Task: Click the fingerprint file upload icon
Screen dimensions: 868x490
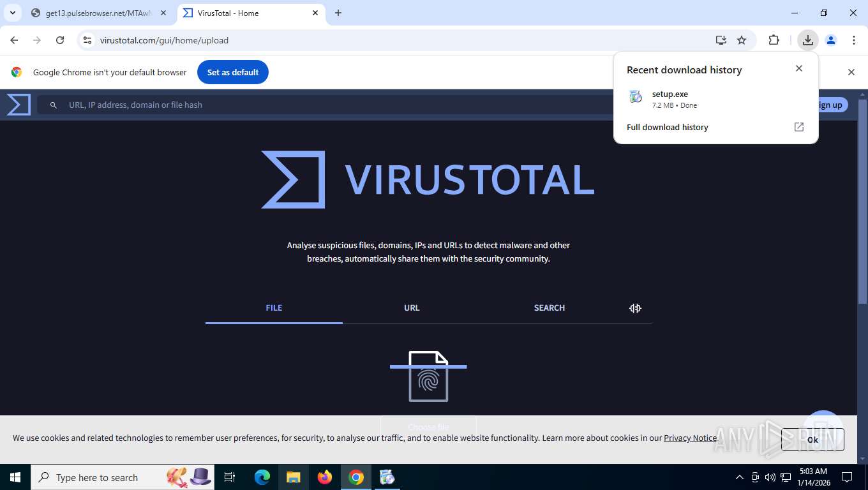Action: point(428,376)
